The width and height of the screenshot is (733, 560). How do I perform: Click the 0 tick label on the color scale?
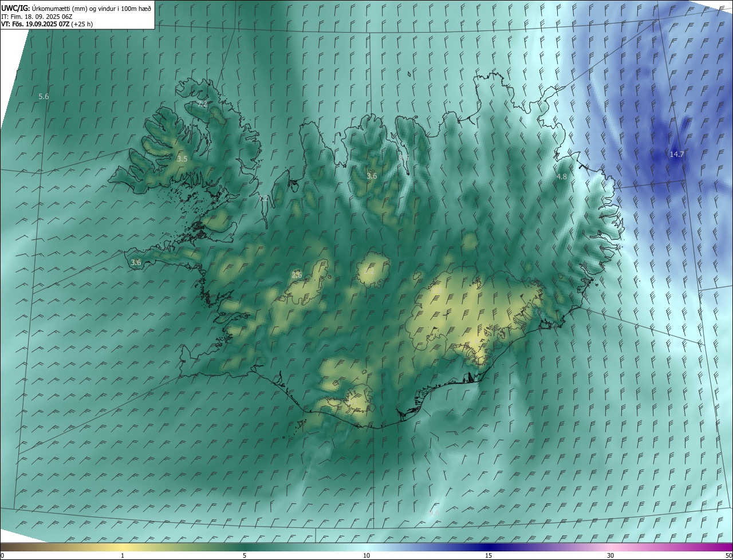click(2, 556)
